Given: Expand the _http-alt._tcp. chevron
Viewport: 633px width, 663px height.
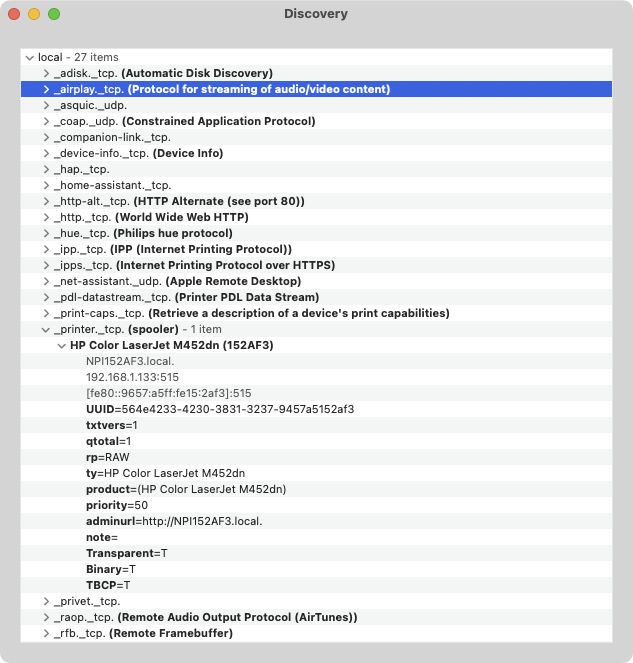Looking at the screenshot, I should tap(46, 201).
